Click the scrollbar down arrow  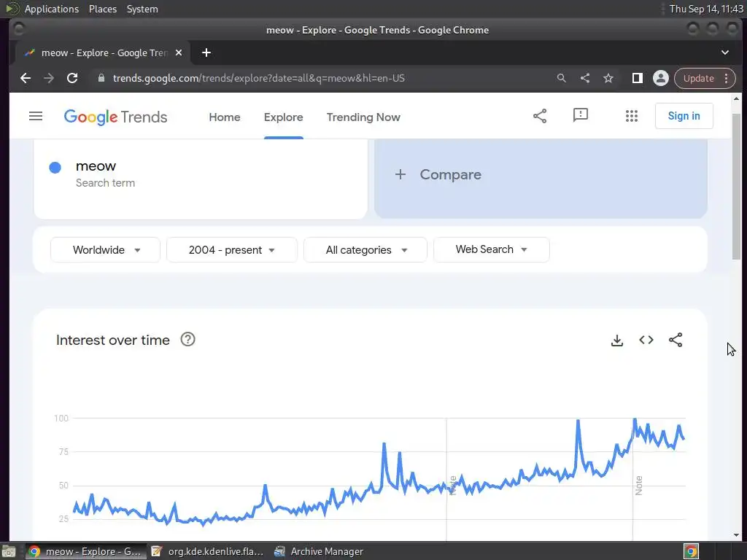736,535
